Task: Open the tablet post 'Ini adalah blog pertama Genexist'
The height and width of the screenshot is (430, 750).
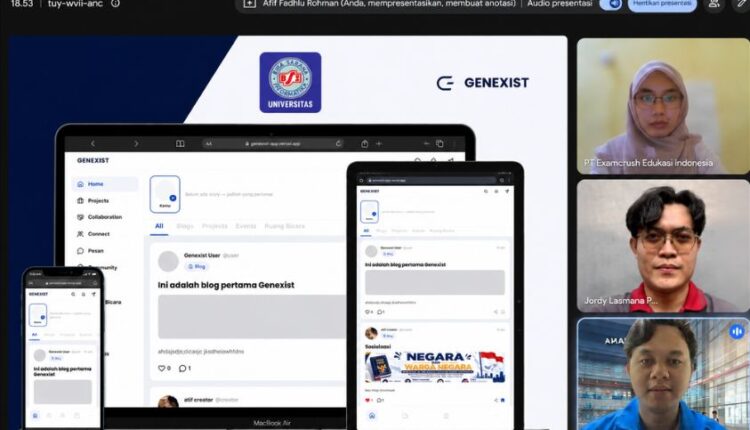Action: 405,265
